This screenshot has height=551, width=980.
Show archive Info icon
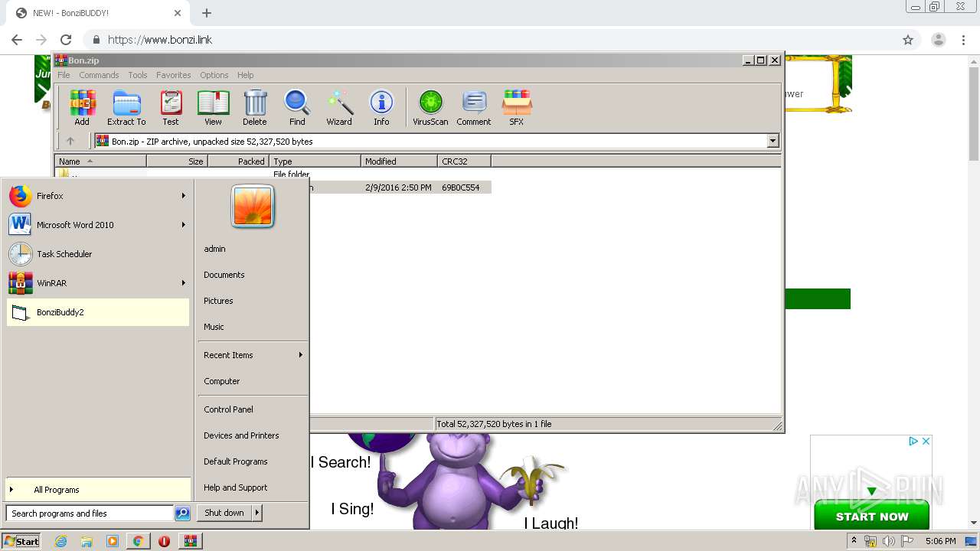click(381, 107)
